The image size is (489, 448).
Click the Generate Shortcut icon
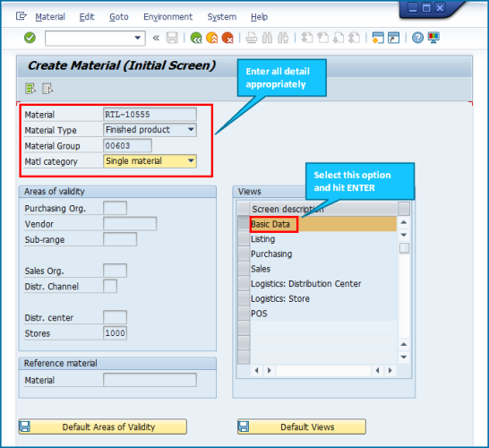coord(393,38)
